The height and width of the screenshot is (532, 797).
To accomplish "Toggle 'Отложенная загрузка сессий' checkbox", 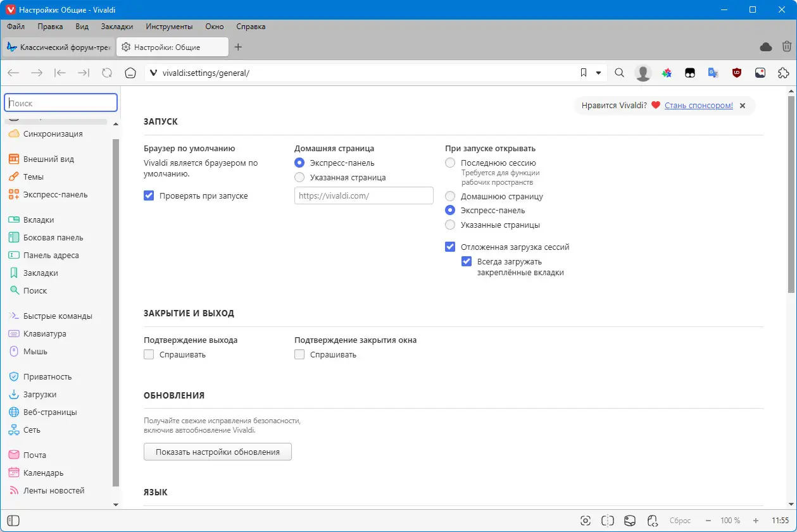I will pyautogui.click(x=450, y=247).
